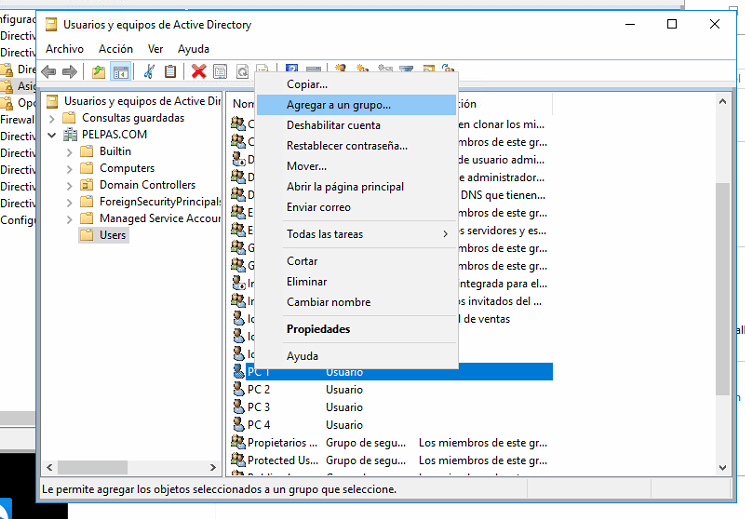Expand the Consultas guardadas node

pyautogui.click(x=52, y=118)
